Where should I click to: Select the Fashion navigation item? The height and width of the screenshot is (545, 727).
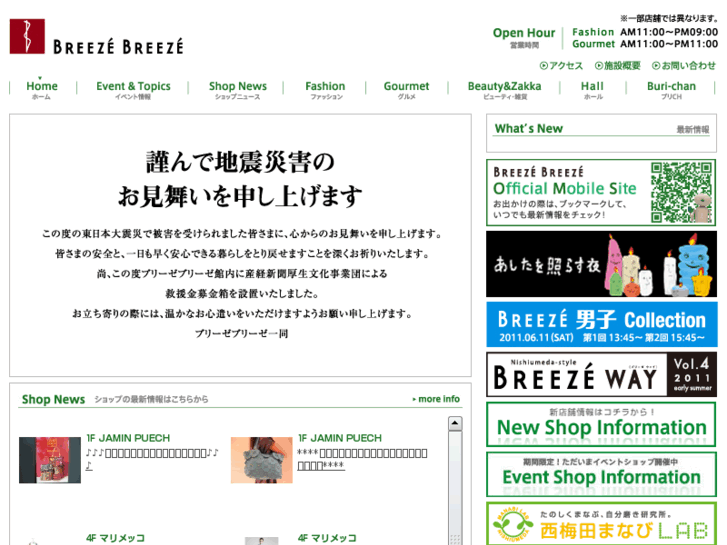325,89
